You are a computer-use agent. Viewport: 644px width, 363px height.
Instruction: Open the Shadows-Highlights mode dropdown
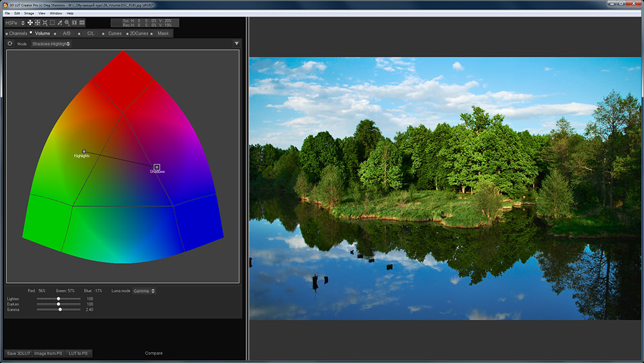51,44
